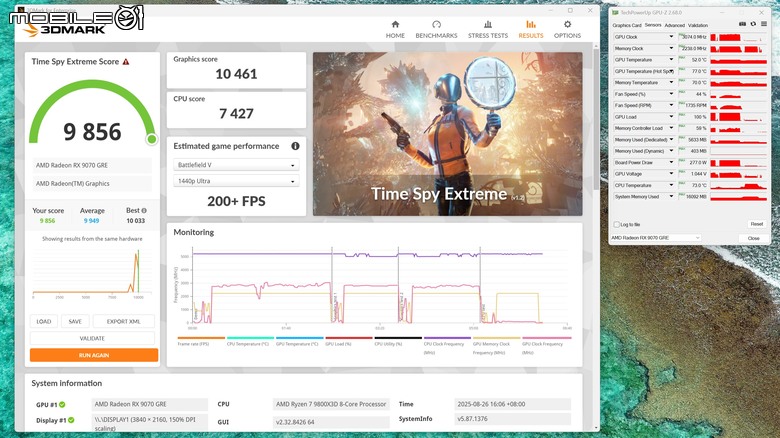Toggle CPU Clock Frequency legend in Monitoring
The height and width of the screenshot is (438, 780).
[x=447, y=345]
